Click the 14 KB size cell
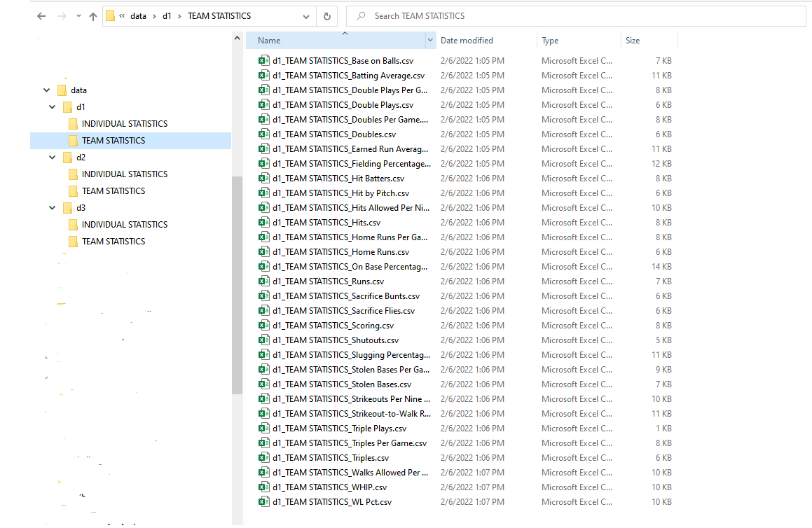The width and height of the screenshot is (812, 528). [661, 267]
